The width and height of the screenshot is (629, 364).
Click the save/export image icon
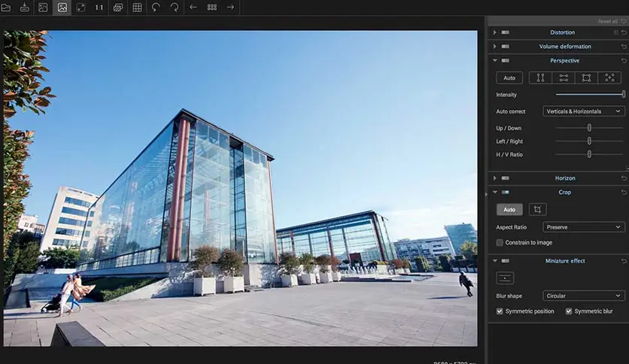pos(24,8)
